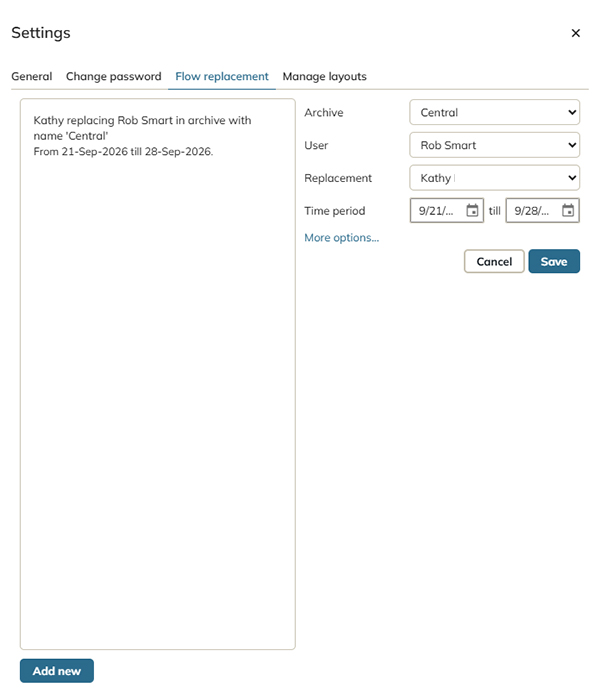
Task: Close the Settings dialog
Action: 575,33
